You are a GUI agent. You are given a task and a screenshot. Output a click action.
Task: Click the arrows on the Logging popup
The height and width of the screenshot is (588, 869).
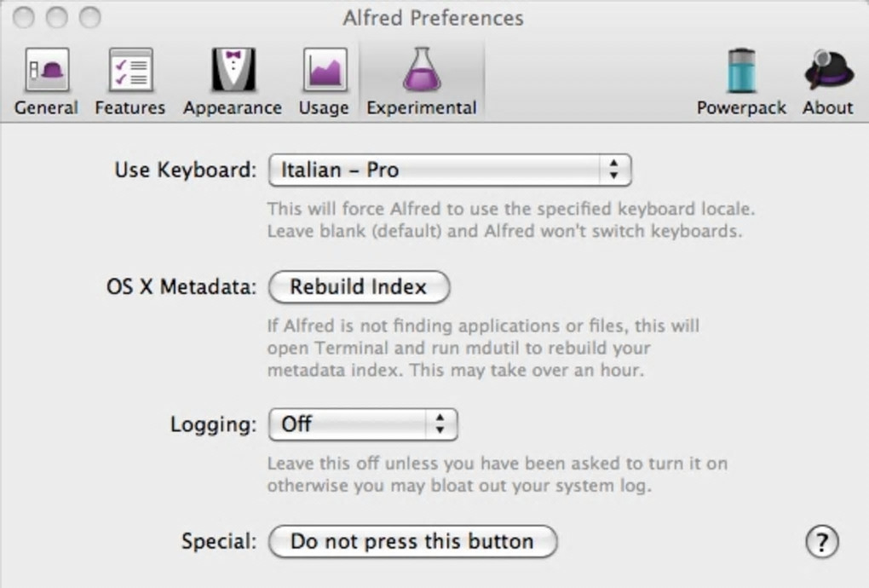coord(440,424)
